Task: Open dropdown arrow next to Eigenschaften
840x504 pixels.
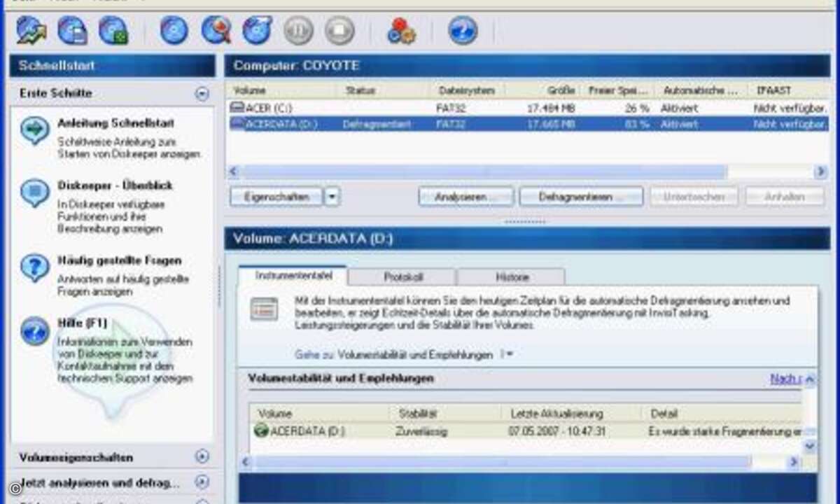Action: coord(332,197)
